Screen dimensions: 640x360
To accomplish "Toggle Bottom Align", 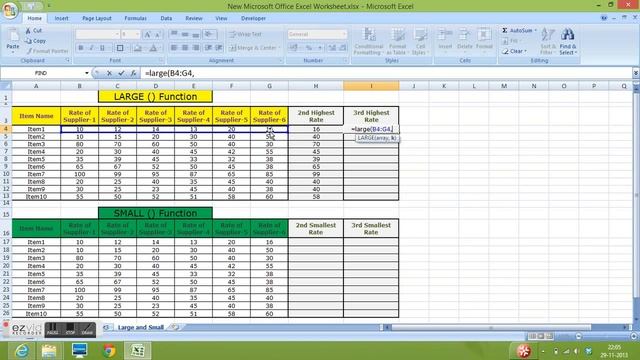I will tap(196, 34).
